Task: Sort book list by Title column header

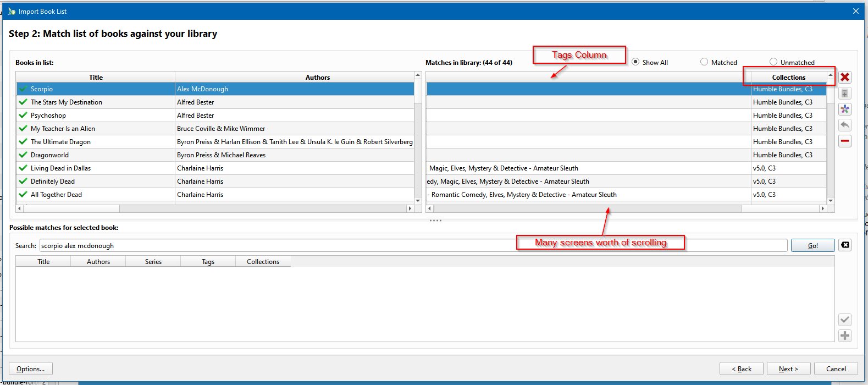Action: (96, 78)
